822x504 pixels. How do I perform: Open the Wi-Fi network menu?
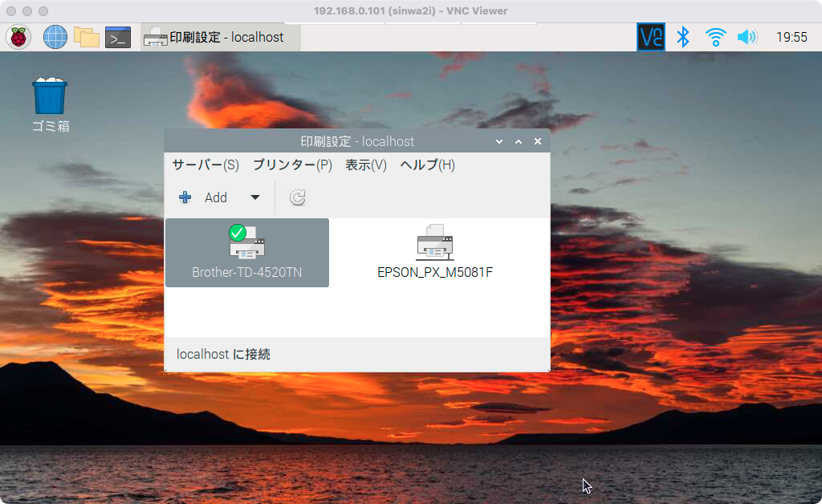tap(715, 37)
